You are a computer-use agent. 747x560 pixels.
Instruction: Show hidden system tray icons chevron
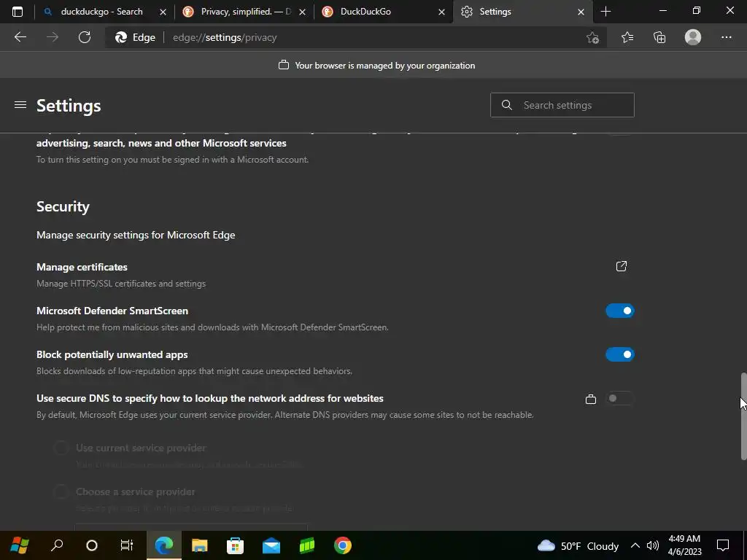click(x=635, y=545)
